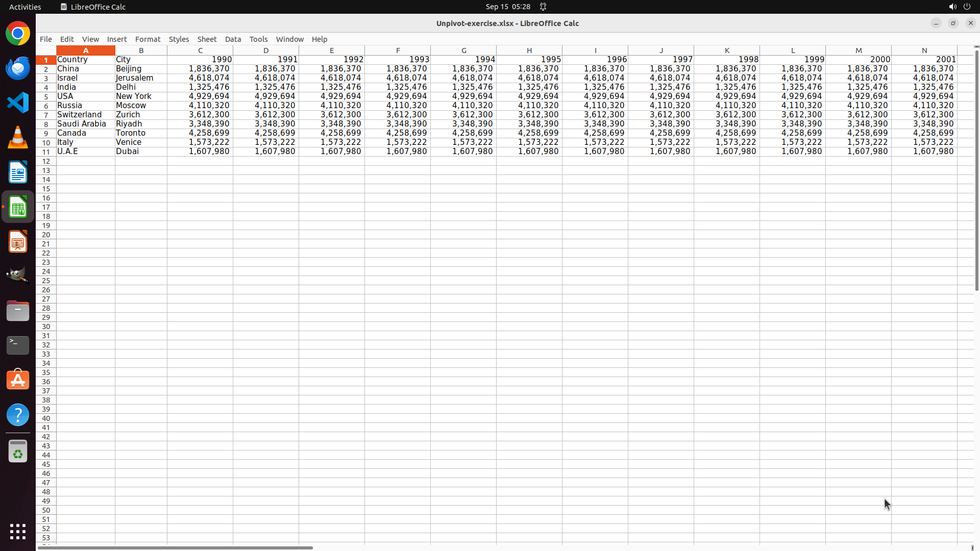This screenshot has width=980, height=551.
Task: Open the Format menu
Action: (148, 39)
